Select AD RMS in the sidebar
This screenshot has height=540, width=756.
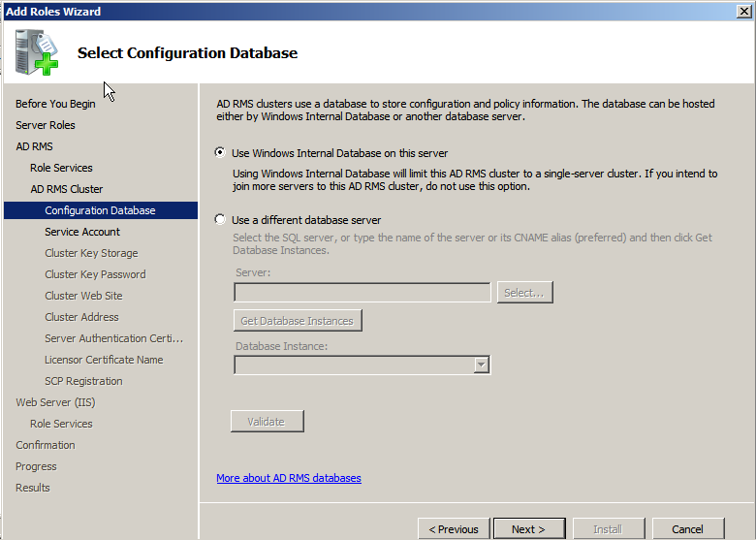(34, 146)
